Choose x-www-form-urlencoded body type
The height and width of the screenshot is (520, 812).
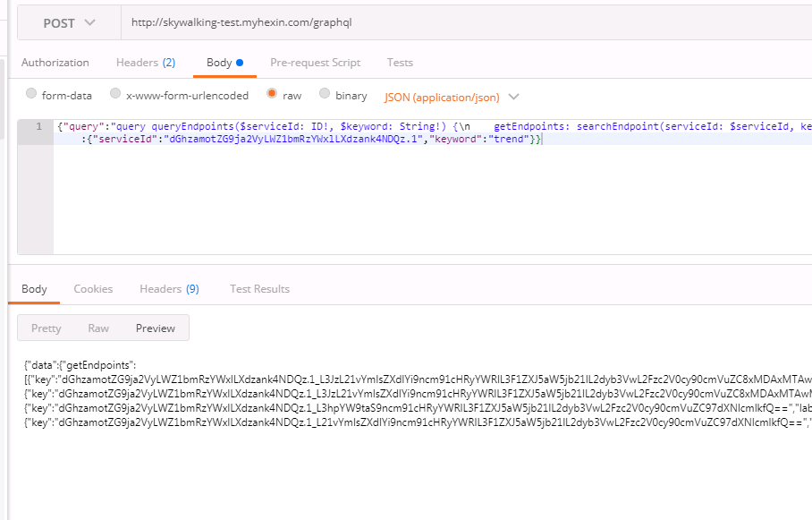[115, 93]
